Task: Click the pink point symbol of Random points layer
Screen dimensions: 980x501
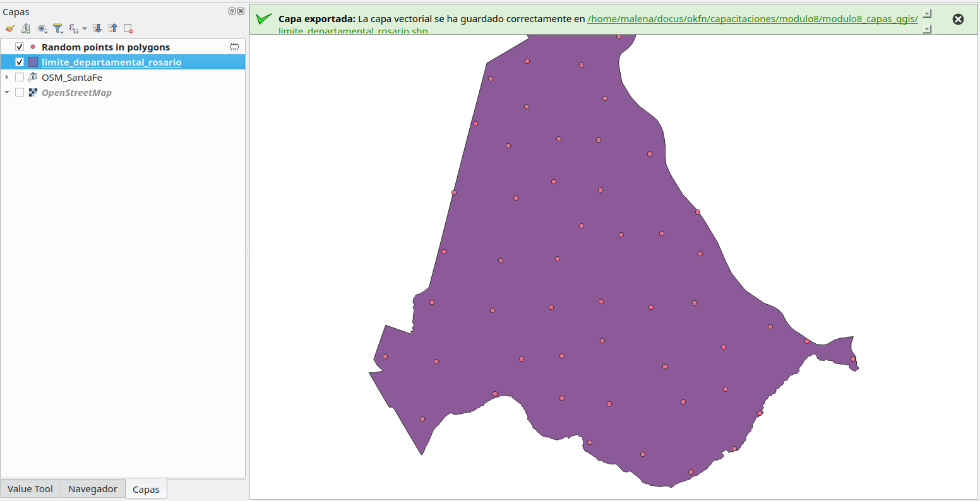Action: point(33,47)
